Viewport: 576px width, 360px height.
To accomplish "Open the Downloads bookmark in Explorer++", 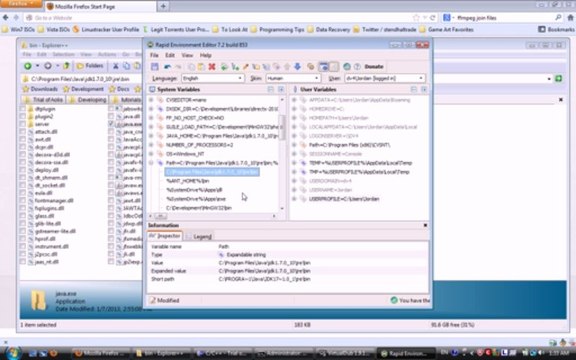I will [40, 89].
